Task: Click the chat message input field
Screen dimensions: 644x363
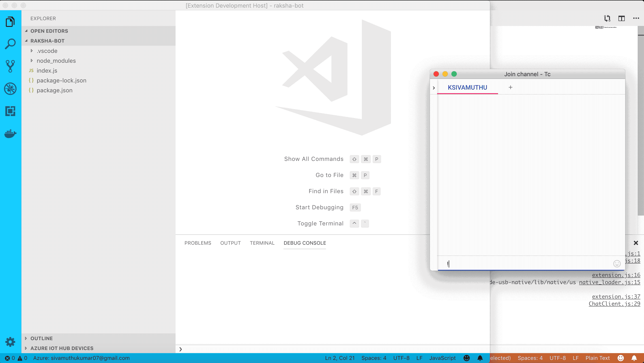Action: pyautogui.click(x=525, y=264)
